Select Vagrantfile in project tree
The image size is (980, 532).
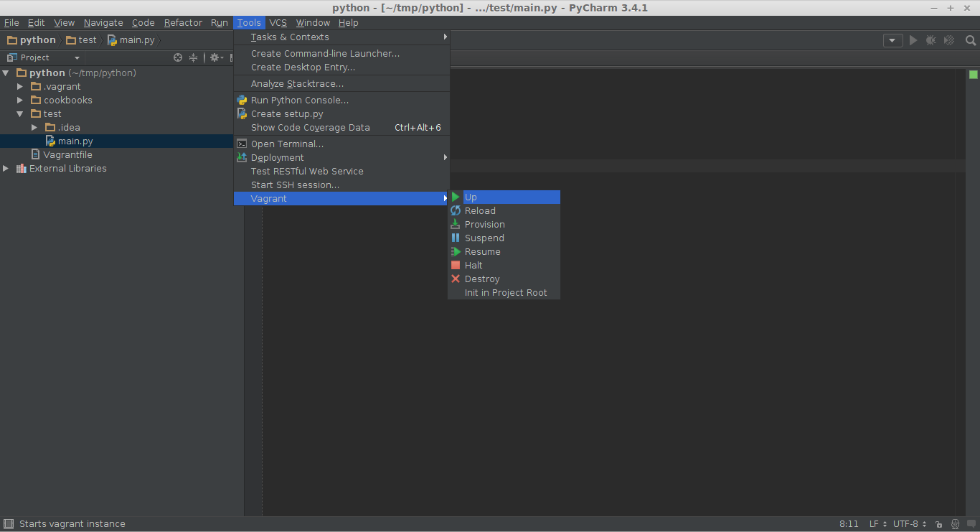coord(62,154)
